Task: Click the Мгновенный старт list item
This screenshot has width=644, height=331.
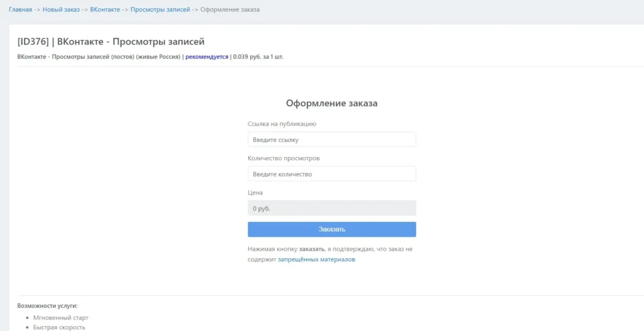Action: tap(61, 317)
